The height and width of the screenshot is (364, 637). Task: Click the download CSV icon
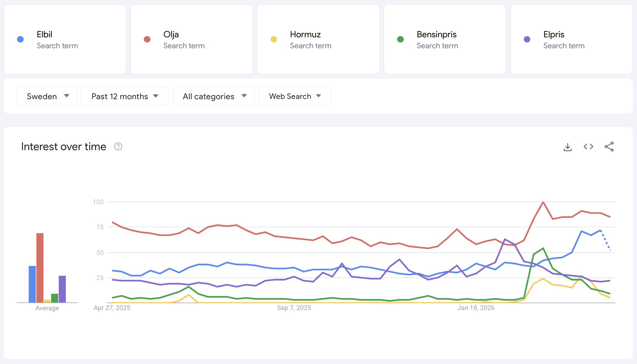click(x=568, y=147)
